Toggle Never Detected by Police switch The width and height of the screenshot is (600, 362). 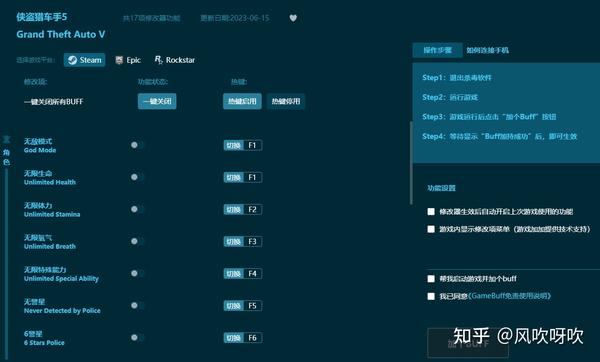[137, 306]
